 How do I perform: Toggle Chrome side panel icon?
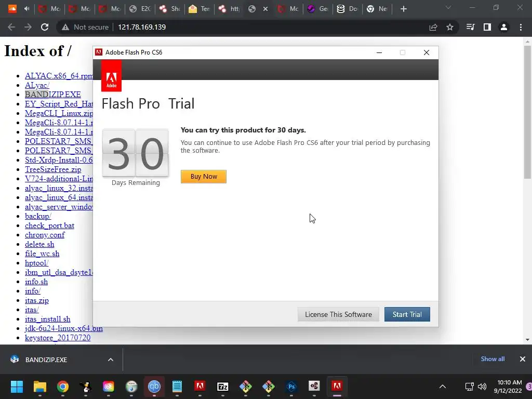[487, 27]
